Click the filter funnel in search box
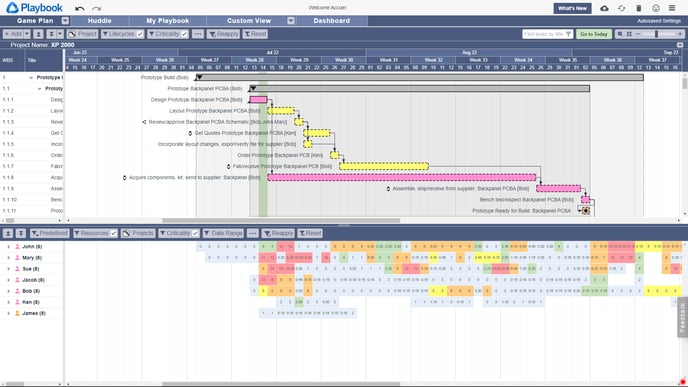The height and width of the screenshot is (387, 688). point(569,34)
